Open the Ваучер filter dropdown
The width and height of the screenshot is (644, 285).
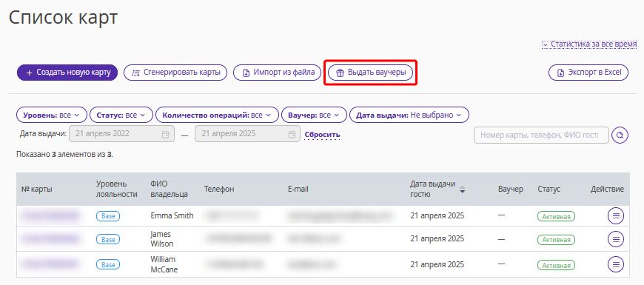[x=314, y=115]
